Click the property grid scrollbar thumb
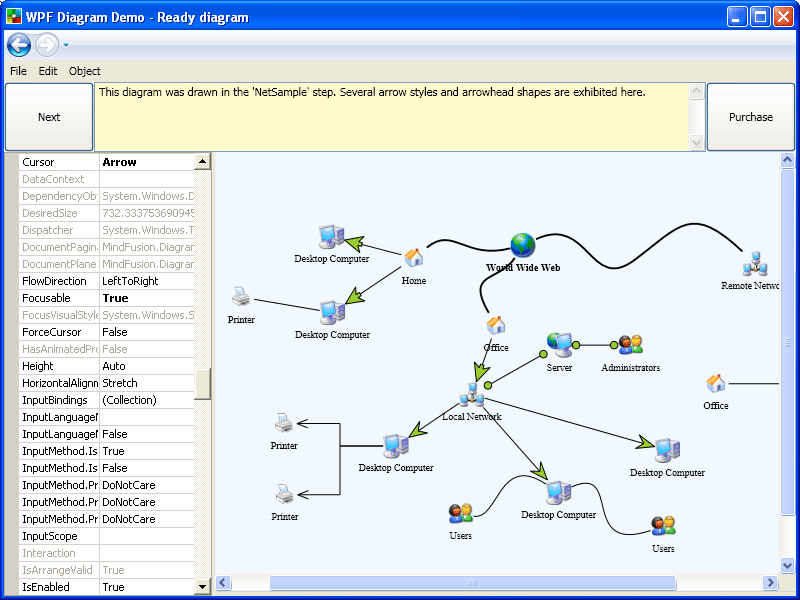Viewport: 800px width, 600px height. [x=203, y=384]
